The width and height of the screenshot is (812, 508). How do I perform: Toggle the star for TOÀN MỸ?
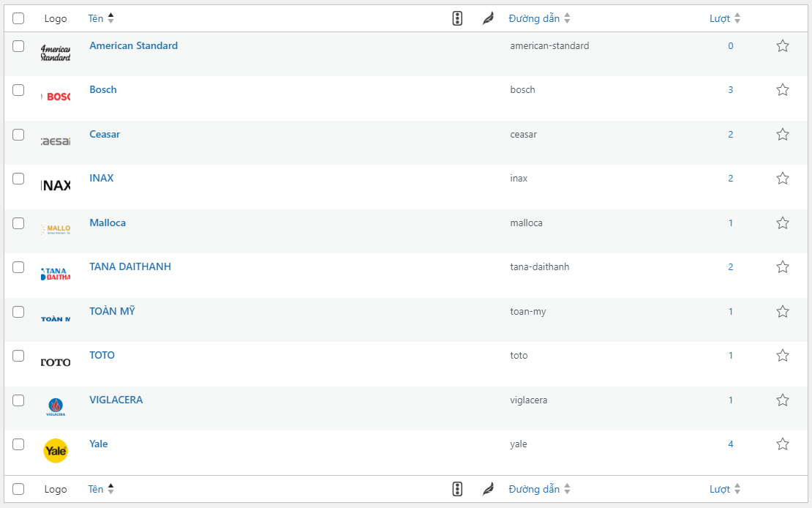point(783,312)
